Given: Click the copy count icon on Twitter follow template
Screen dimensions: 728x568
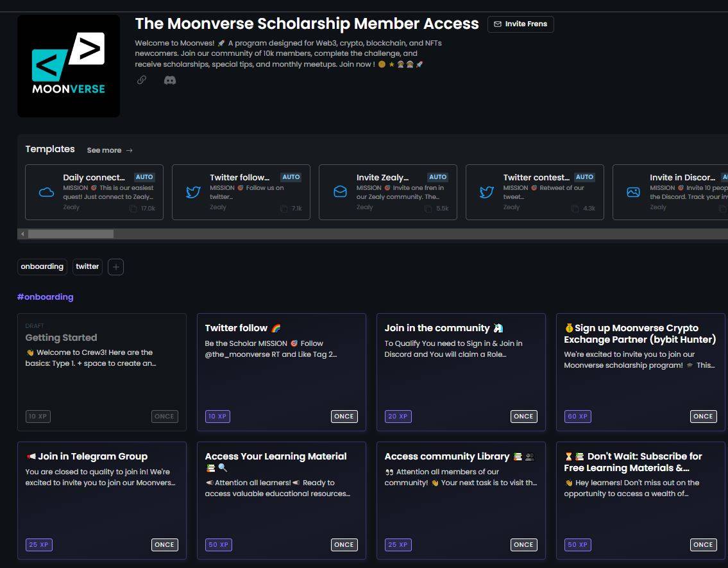Looking at the screenshot, I should point(284,209).
